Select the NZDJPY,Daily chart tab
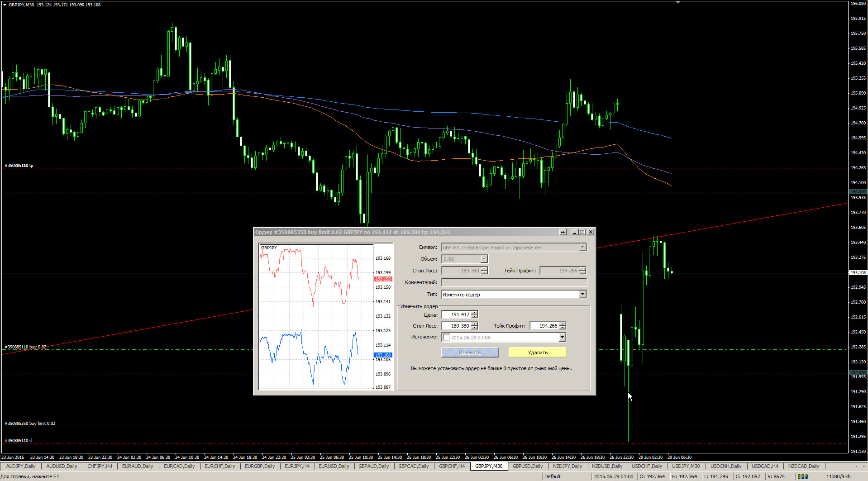The height and width of the screenshot is (481, 868). 568,466
